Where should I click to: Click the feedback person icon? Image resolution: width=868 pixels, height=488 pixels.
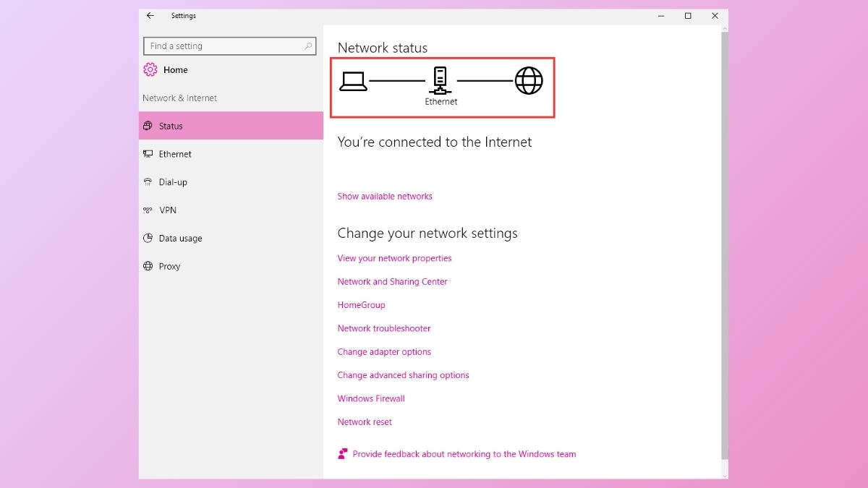point(343,454)
